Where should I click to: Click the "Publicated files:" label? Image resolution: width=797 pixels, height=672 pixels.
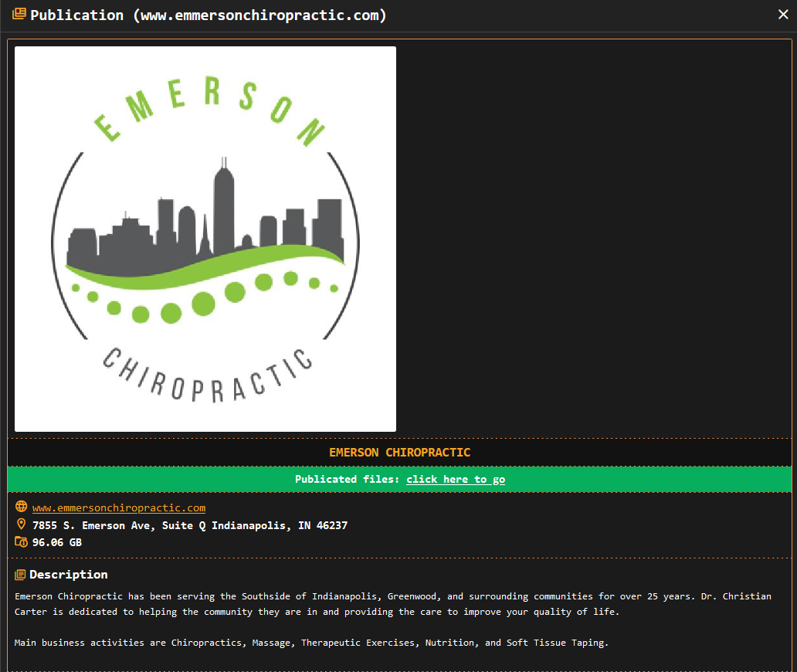tap(347, 479)
